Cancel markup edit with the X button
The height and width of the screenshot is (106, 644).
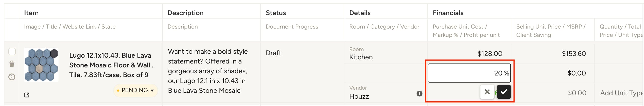pyautogui.click(x=487, y=92)
